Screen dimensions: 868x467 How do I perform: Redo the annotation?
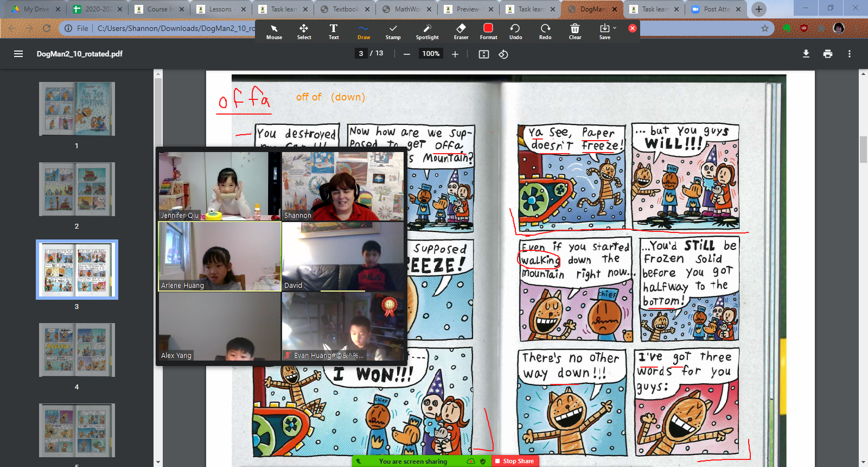pyautogui.click(x=545, y=31)
